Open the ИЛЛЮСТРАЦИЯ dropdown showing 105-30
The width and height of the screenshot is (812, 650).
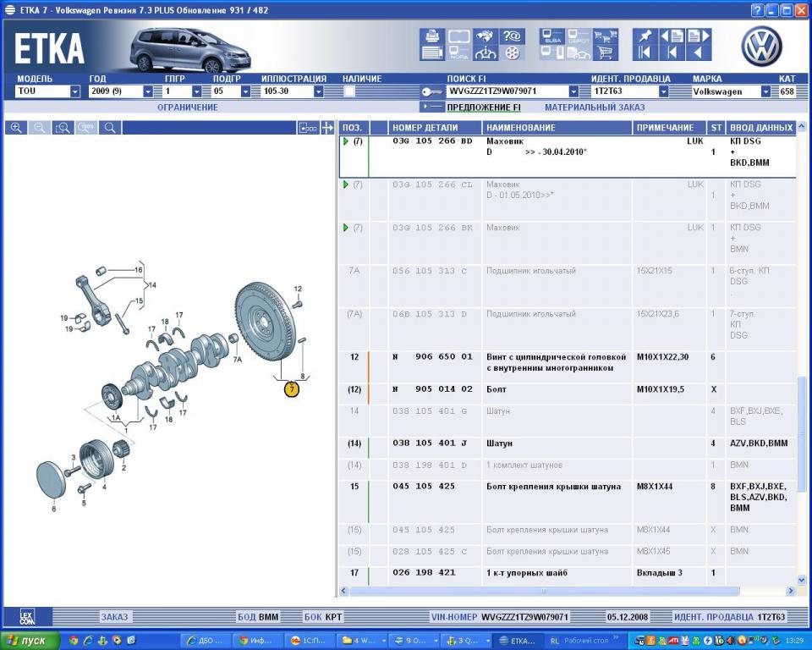(x=319, y=91)
